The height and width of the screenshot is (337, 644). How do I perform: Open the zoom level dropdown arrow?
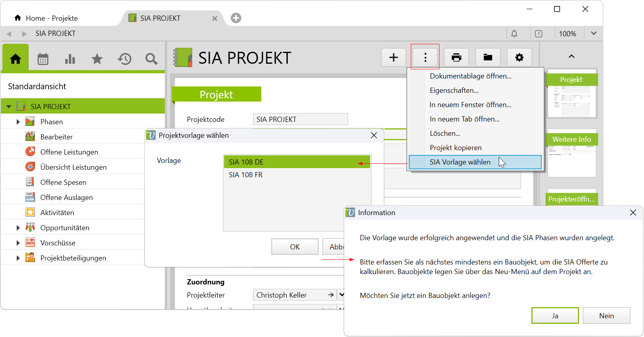point(593,33)
